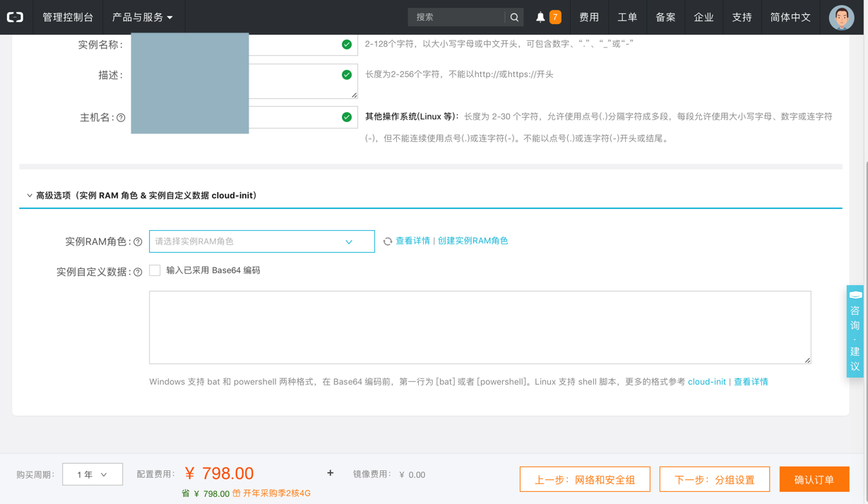The width and height of the screenshot is (868, 504).
Task: Click the 开年采购季2核4G promotion text
Action: point(277,493)
